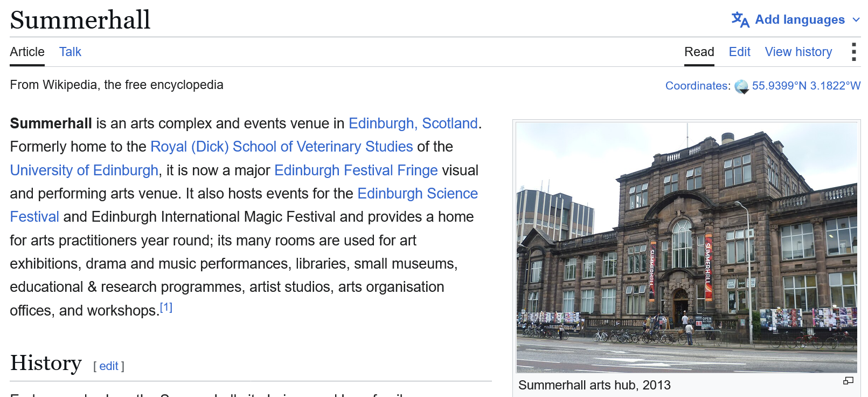Open the Edit tab
Screen dimensions: 868x397
click(x=739, y=52)
